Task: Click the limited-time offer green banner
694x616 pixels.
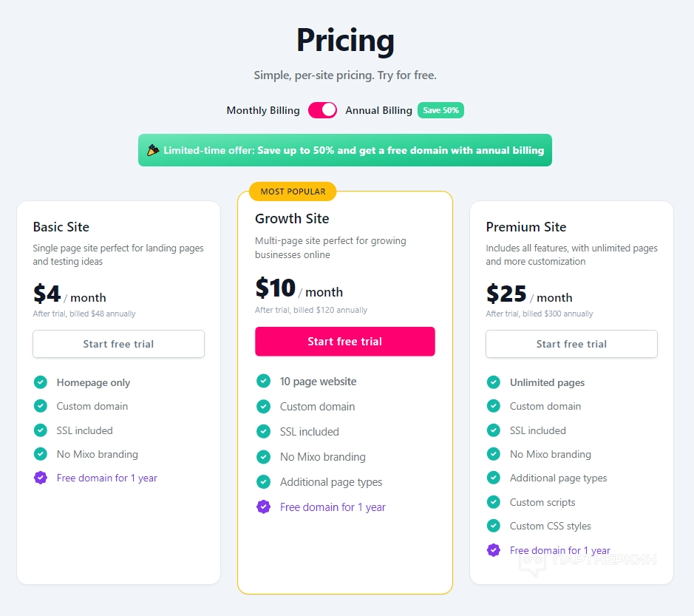Action: 345,150
